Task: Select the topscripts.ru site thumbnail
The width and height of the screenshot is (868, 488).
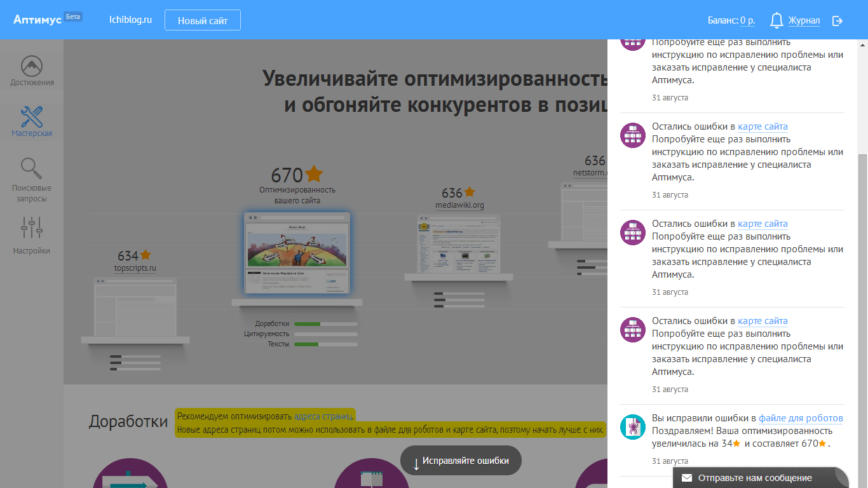Action: [x=135, y=307]
